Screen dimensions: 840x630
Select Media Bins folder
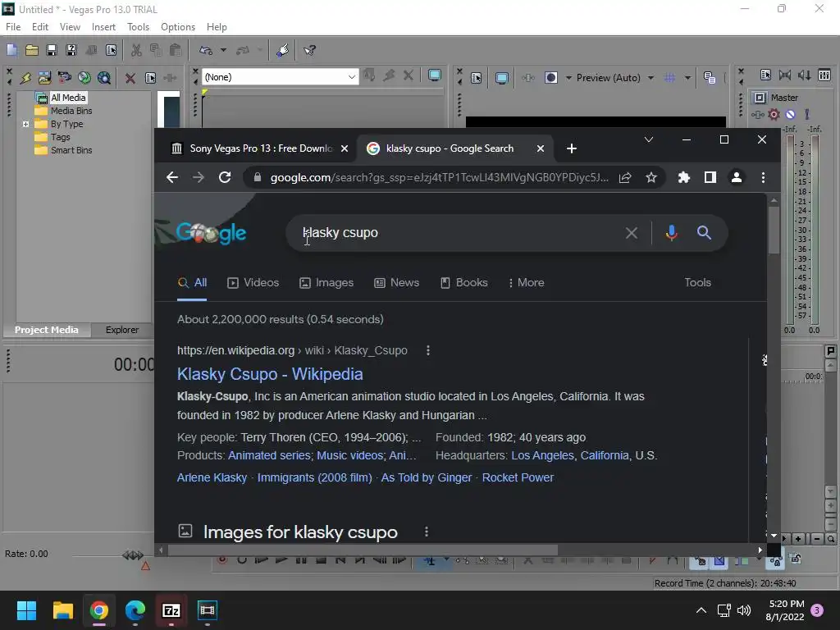[x=71, y=111]
